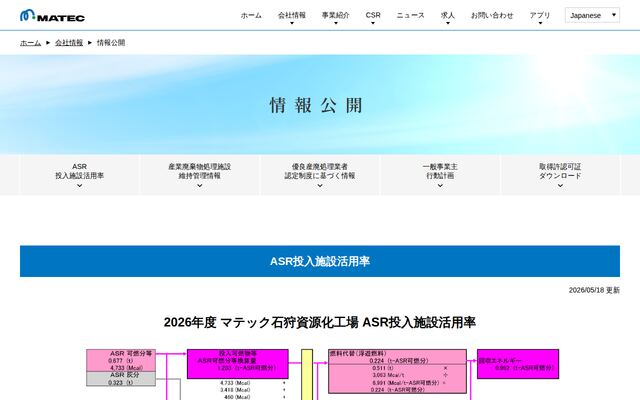Click the gray ASR 灰分 box
This screenshot has height=400, width=640.
121,379
